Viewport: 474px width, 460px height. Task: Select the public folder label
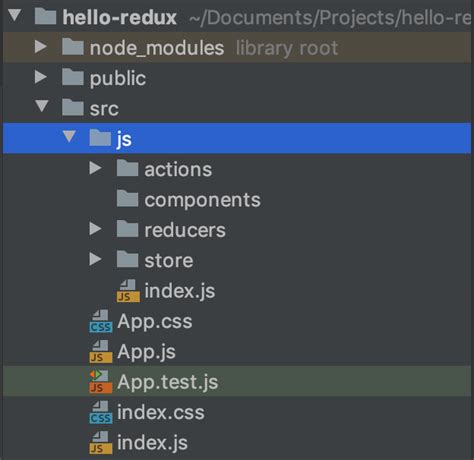pos(118,79)
